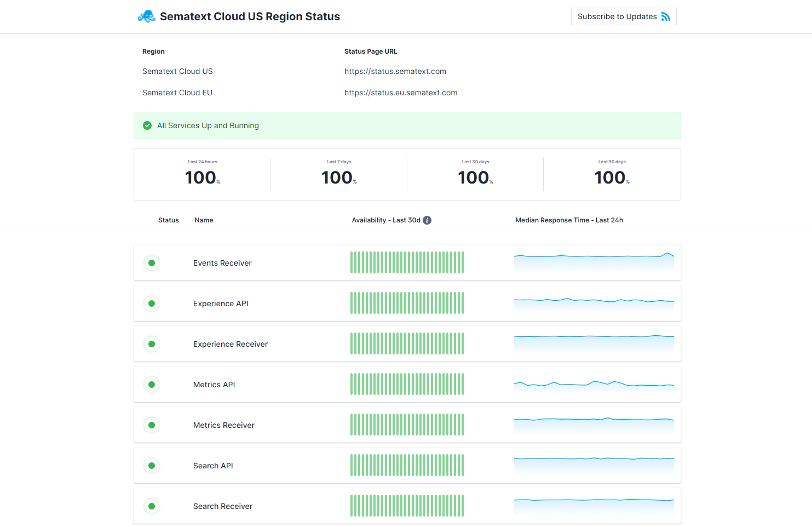812x527 pixels.
Task: Select the Sematext Cloud US region cell
Action: (177, 71)
